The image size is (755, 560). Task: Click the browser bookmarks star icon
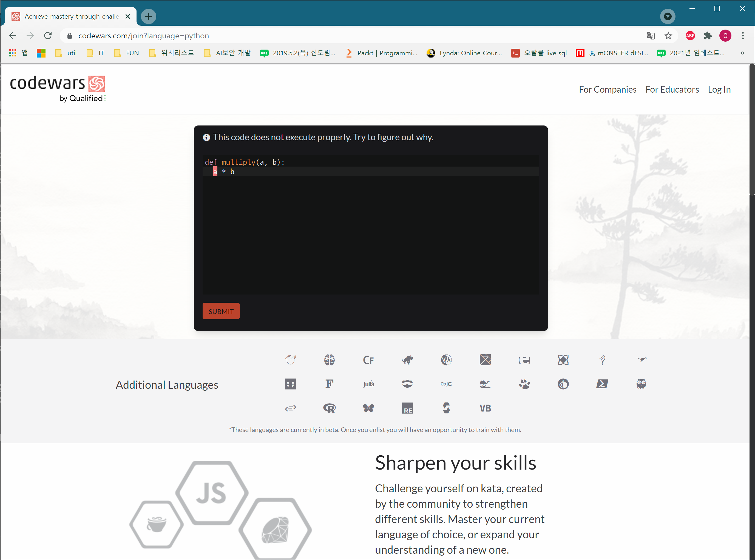tap(668, 36)
